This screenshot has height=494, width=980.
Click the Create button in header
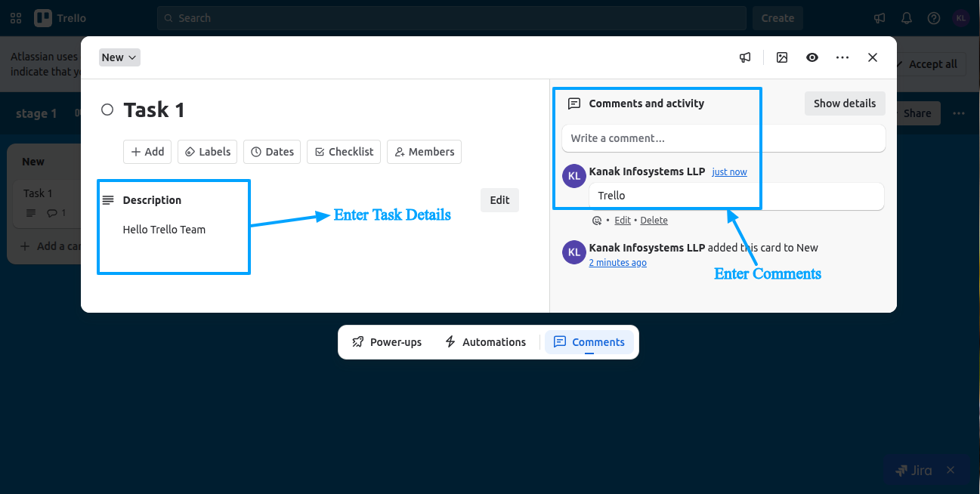pos(778,18)
